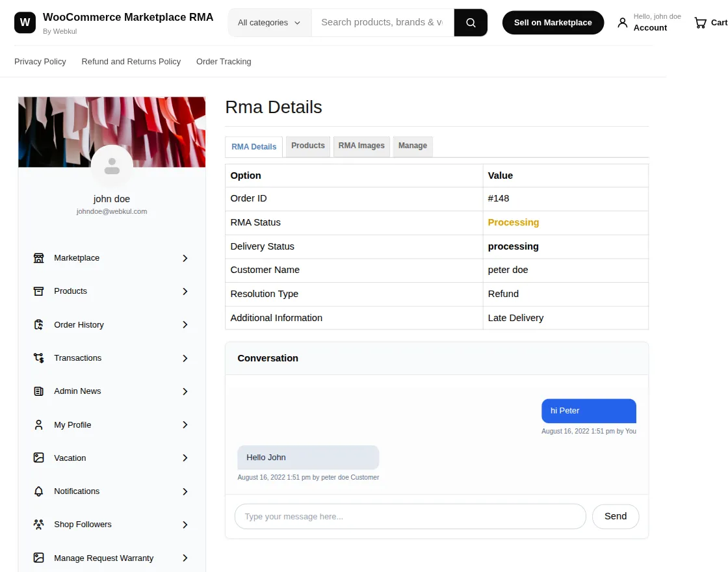Open Order History sidebar menu label
The height and width of the screenshot is (572, 728).
(79, 324)
